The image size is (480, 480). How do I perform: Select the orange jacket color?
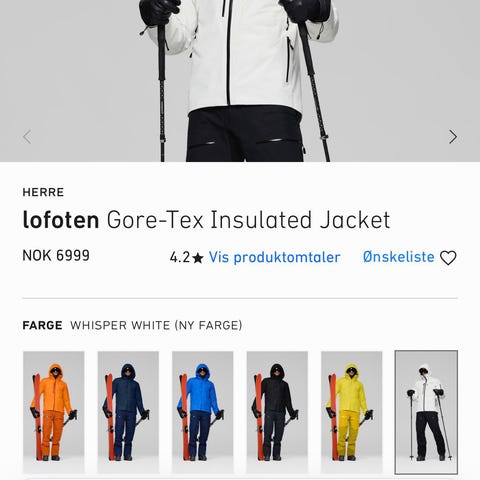tap(54, 412)
